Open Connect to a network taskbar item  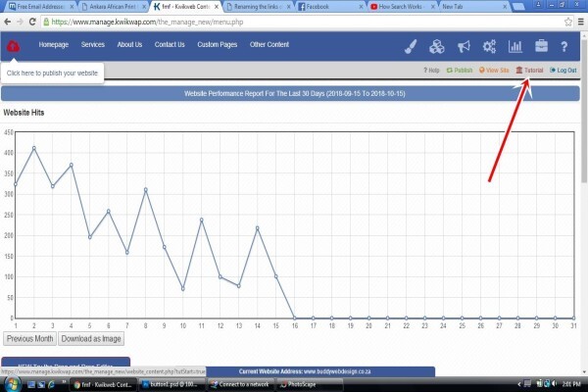pyautogui.click(x=241, y=384)
